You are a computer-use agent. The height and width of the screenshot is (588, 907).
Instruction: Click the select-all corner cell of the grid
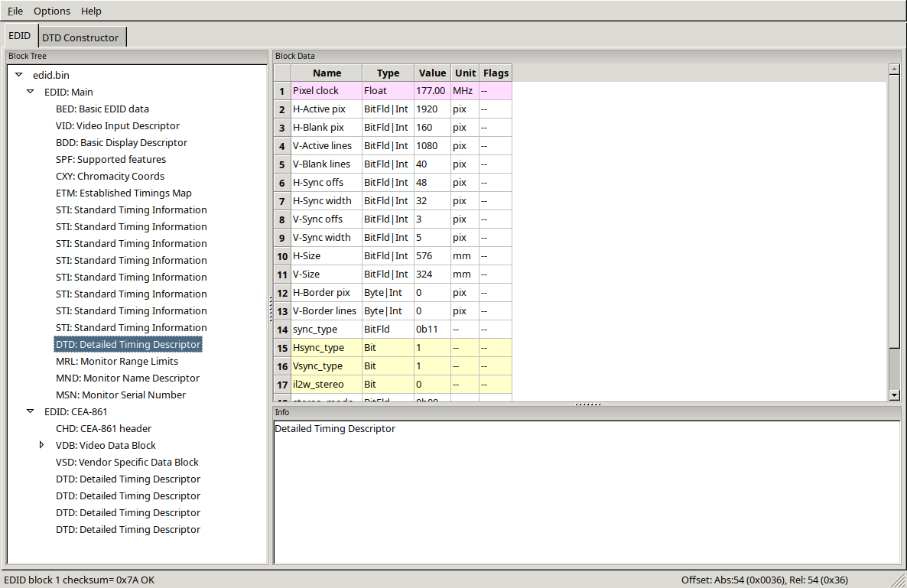[282, 73]
